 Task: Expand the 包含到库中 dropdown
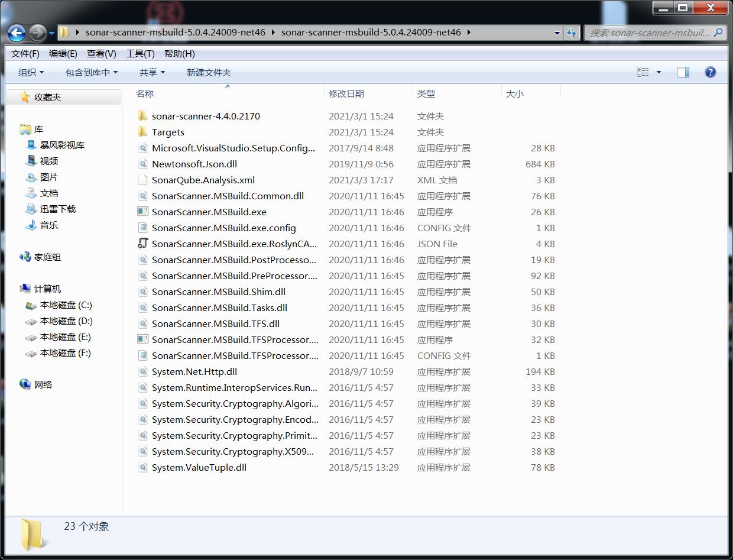tap(91, 72)
